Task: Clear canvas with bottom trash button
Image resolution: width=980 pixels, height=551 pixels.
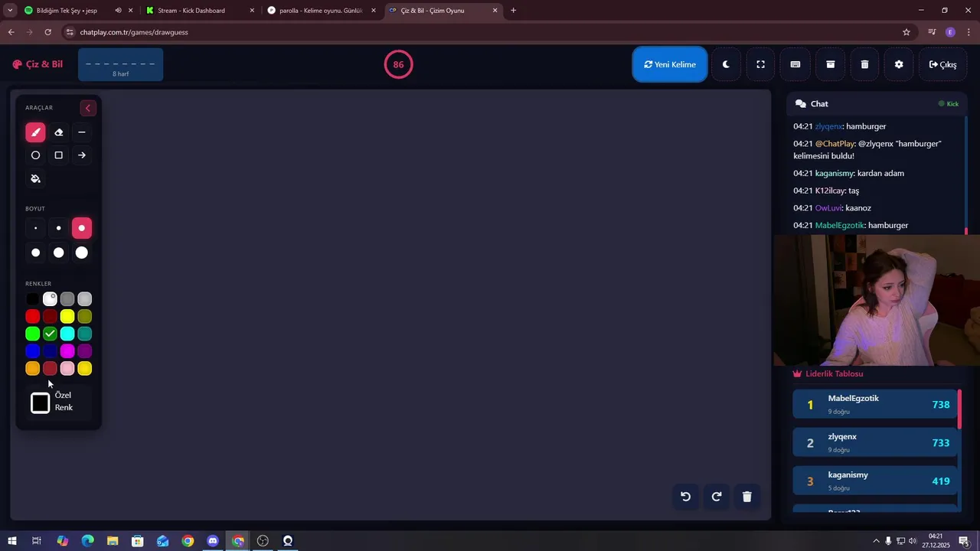Action: click(747, 497)
